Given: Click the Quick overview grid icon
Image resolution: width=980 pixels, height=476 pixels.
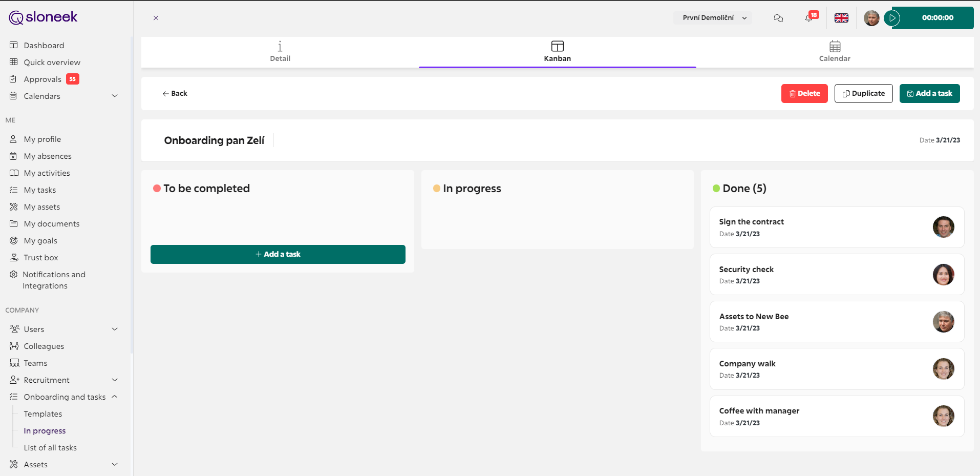Looking at the screenshot, I should (13, 62).
